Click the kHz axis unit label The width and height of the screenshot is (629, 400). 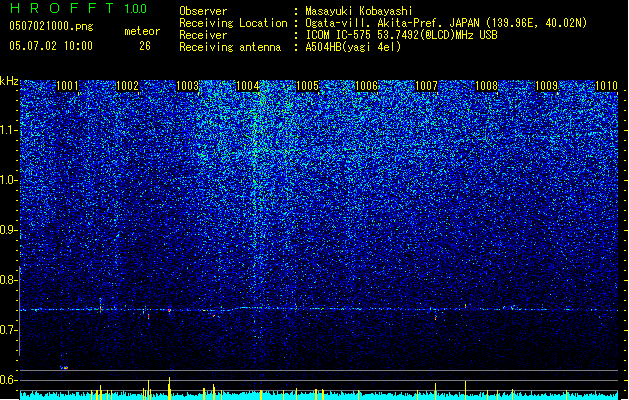[x=9, y=81]
